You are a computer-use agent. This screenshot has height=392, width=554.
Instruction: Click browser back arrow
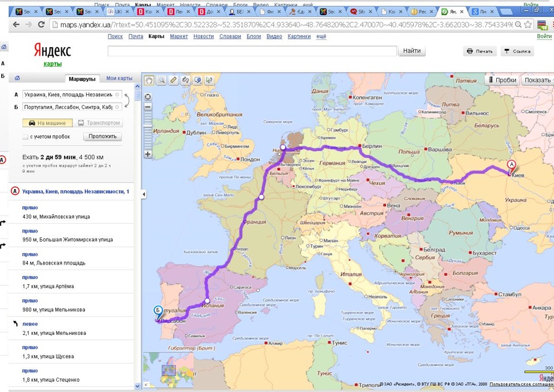(16, 24)
